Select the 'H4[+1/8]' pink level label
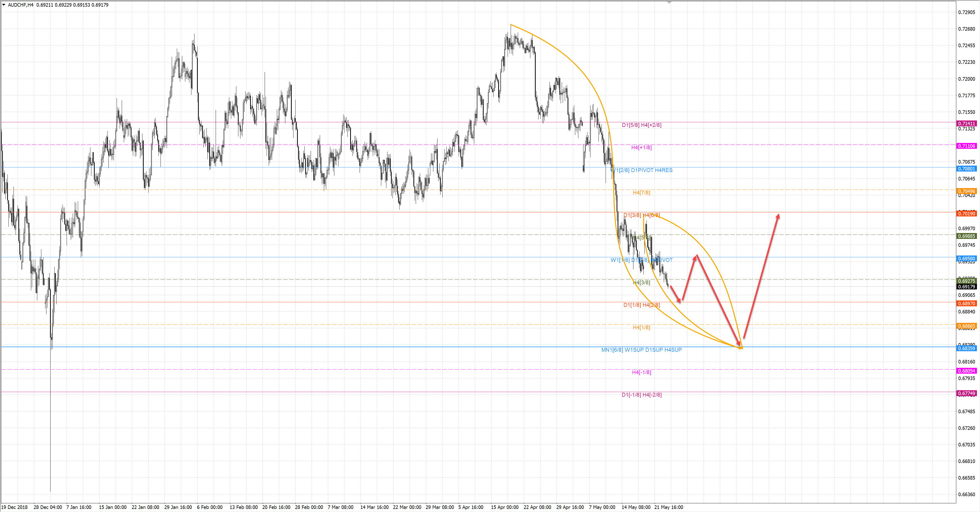 [641, 147]
